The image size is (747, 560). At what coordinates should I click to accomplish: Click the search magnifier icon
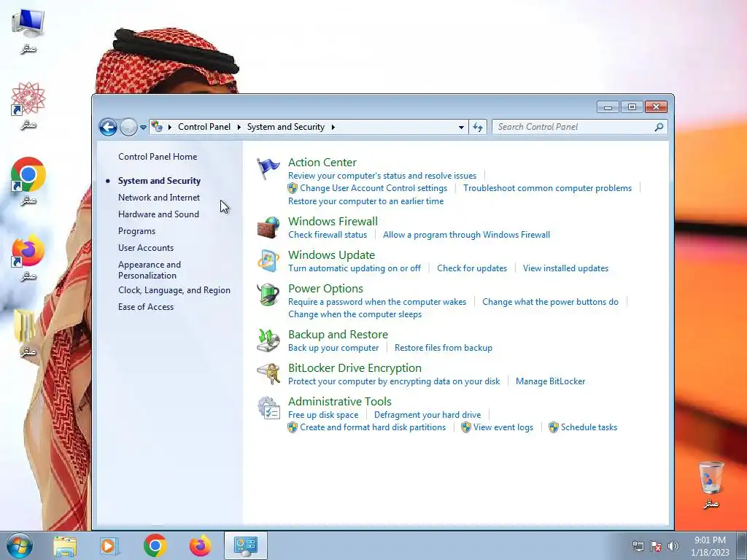click(659, 127)
